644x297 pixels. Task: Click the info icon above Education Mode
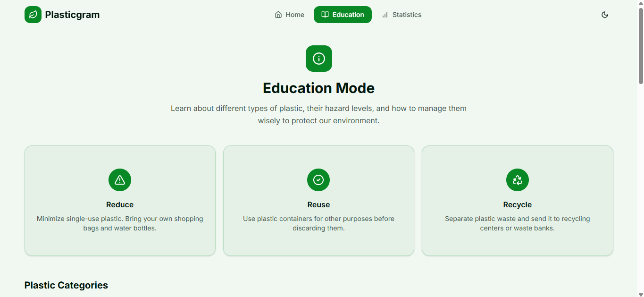point(319,59)
